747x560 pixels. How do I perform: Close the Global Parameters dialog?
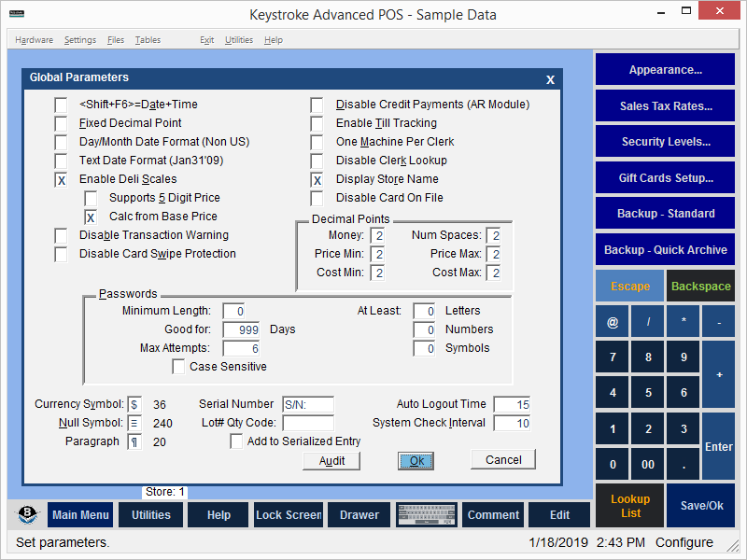[550, 79]
